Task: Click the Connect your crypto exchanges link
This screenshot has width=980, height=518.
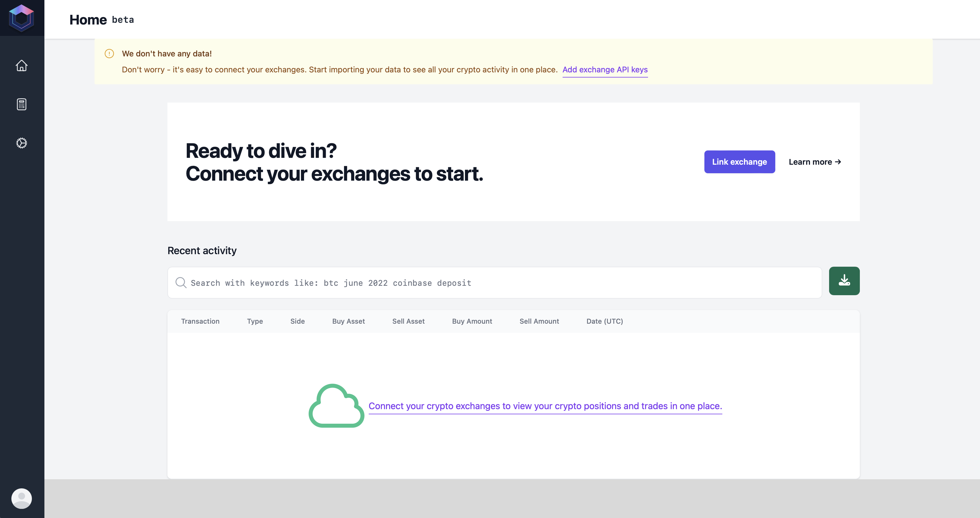Action: 545,406
